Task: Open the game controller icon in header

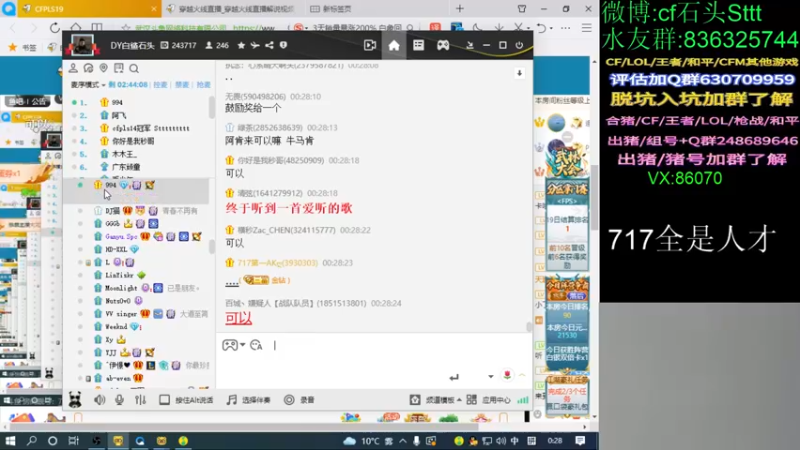Action: click(443, 45)
